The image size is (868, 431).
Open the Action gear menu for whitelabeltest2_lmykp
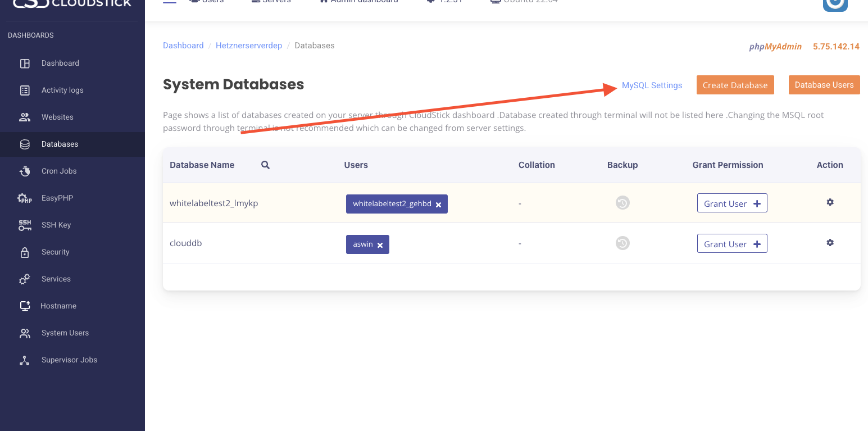point(830,202)
